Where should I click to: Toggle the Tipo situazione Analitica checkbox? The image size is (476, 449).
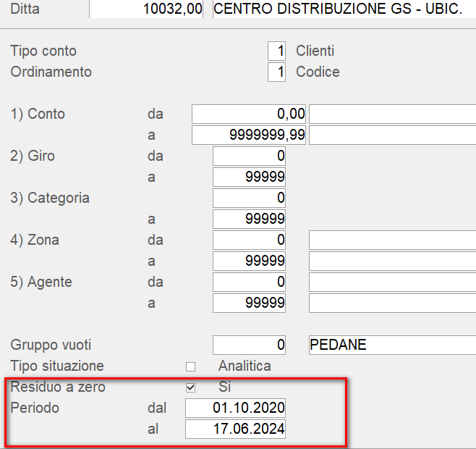tap(191, 366)
